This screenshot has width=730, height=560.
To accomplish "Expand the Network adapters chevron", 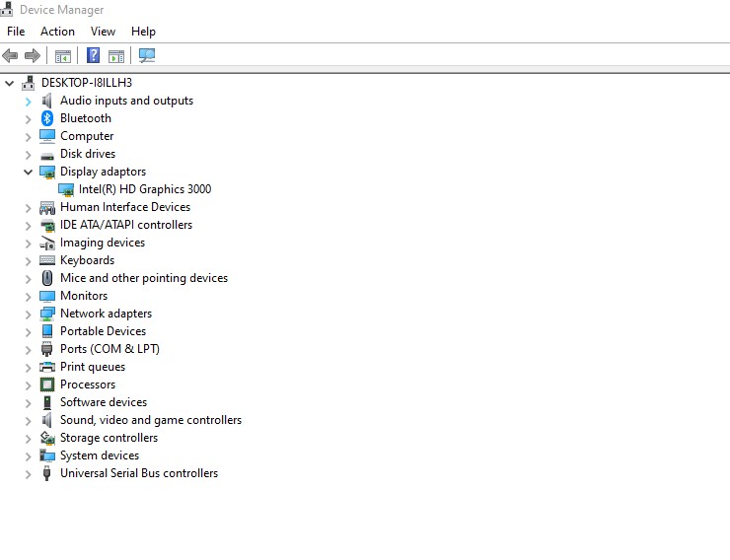I will pos(28,315).
